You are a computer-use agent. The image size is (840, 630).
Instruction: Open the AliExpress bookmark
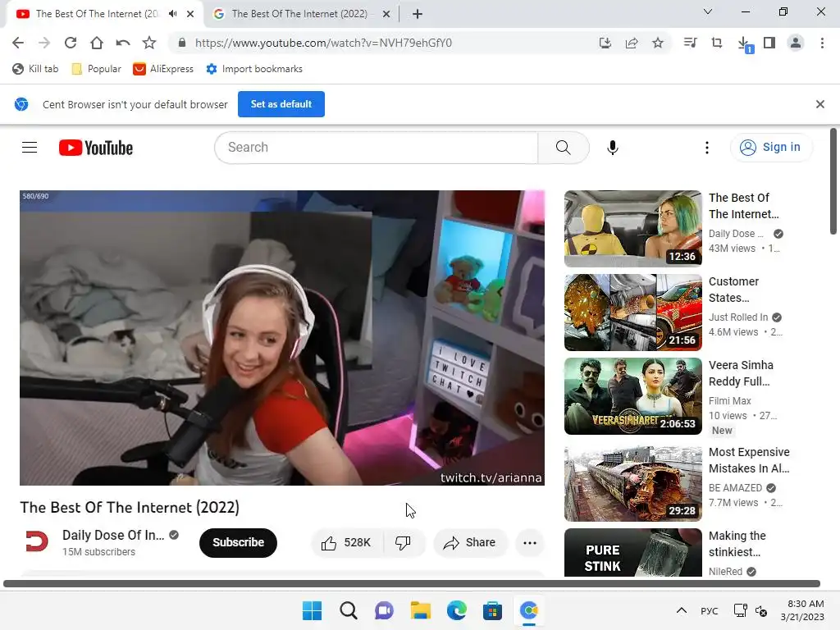pyautogui.click(x=163, y=69)
